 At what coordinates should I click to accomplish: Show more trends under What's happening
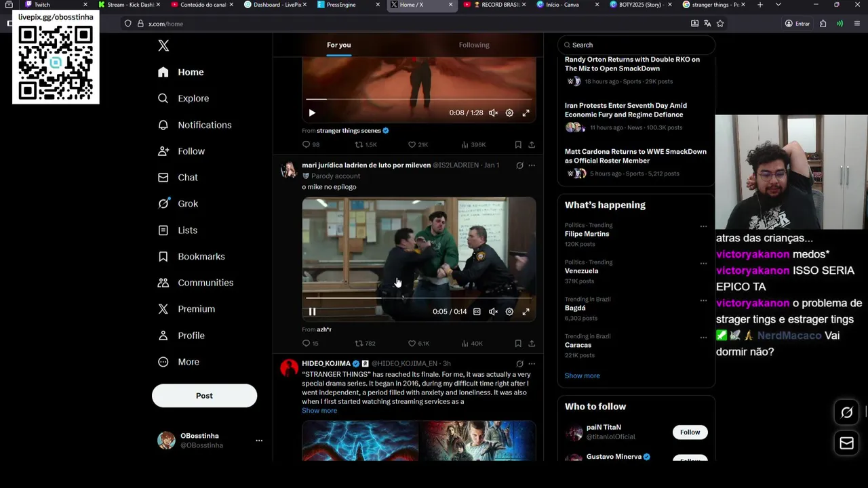(582, 375)
